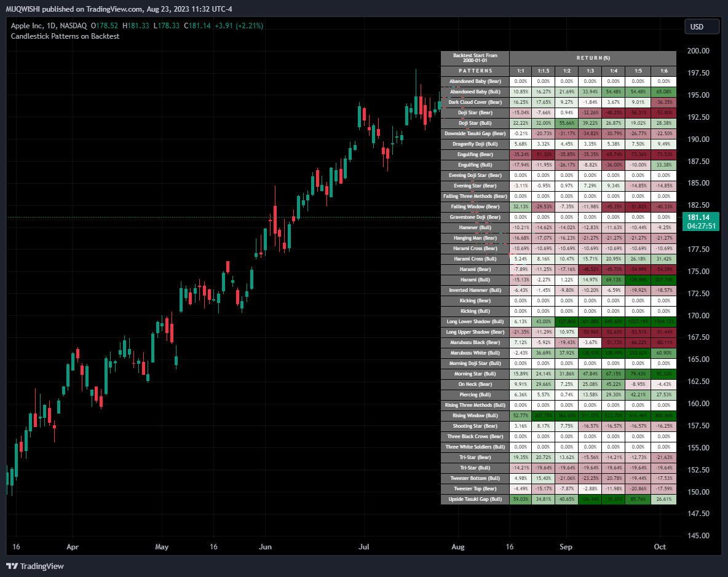Viewport: 728px width, 577px height.
Task: Click the Rising Window (Bull) row label
Action: pyautogui.click(x=475, y=415)
